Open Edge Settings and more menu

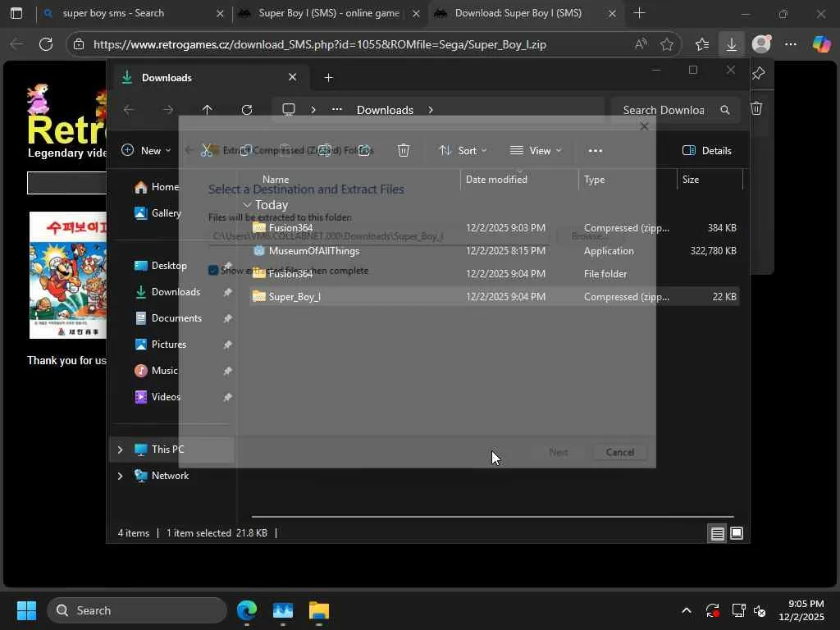791,44
